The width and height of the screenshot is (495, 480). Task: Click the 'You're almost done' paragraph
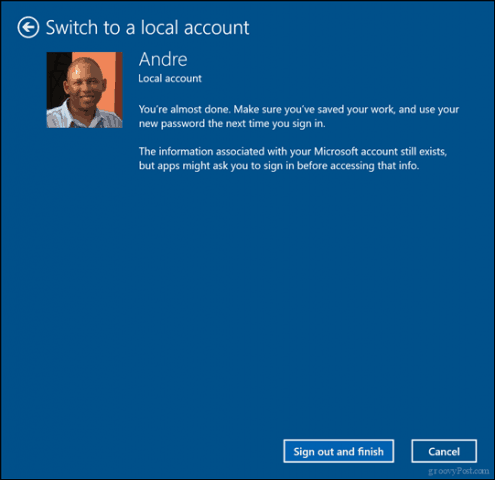point(299,116)
